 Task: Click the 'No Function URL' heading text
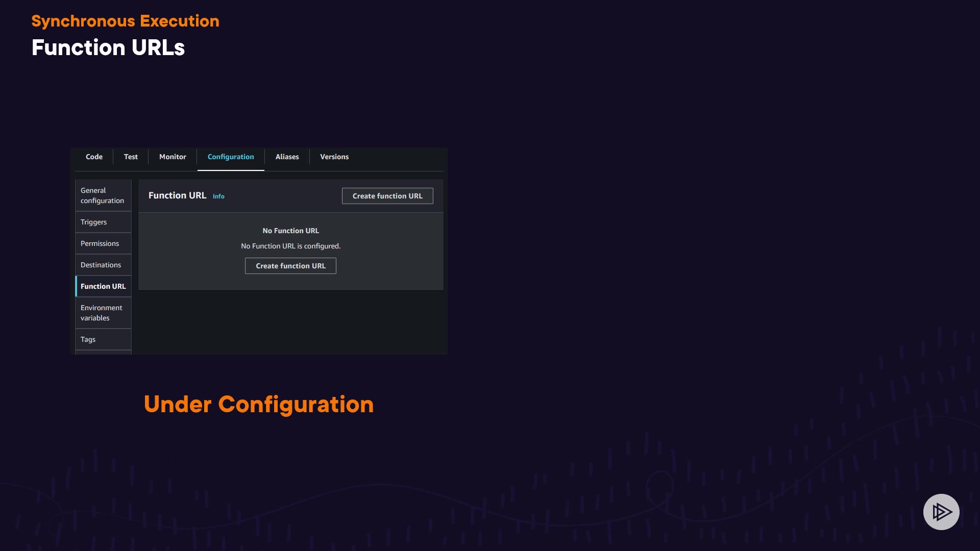(290, 231)
